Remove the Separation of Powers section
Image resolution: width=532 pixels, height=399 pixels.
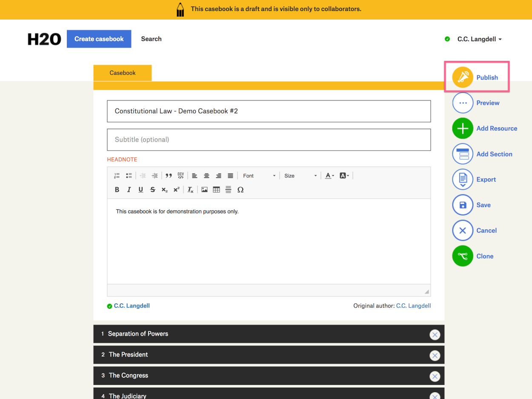pyautogui.click(x=435, y=335)
